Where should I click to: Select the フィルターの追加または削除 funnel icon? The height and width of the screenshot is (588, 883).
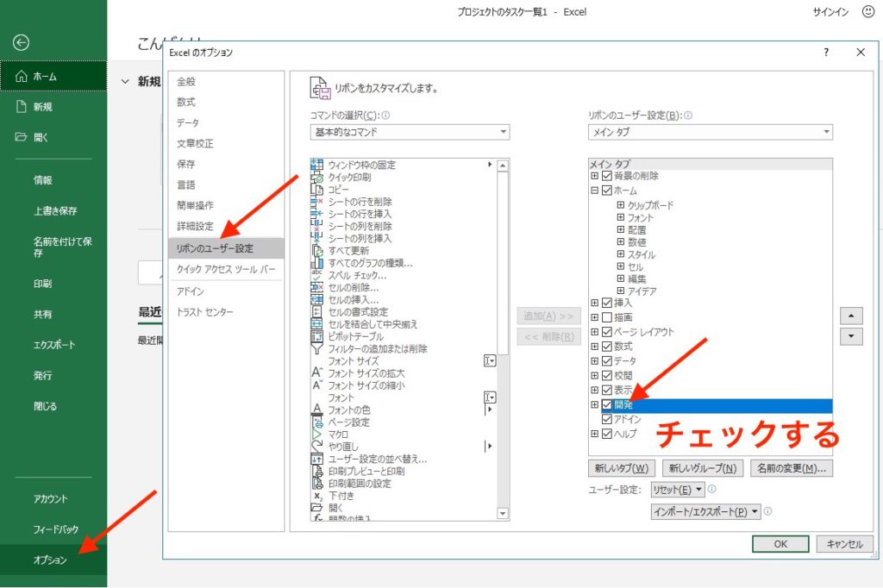click(x=317, y=348)
